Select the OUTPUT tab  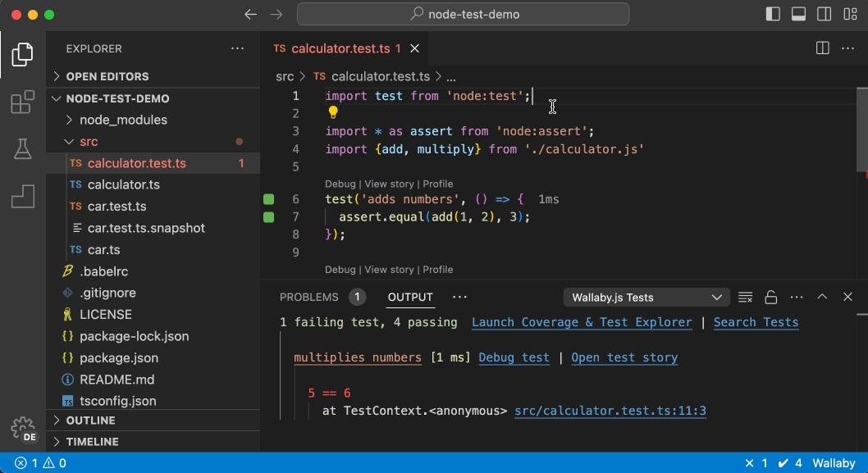coord(410,297)
